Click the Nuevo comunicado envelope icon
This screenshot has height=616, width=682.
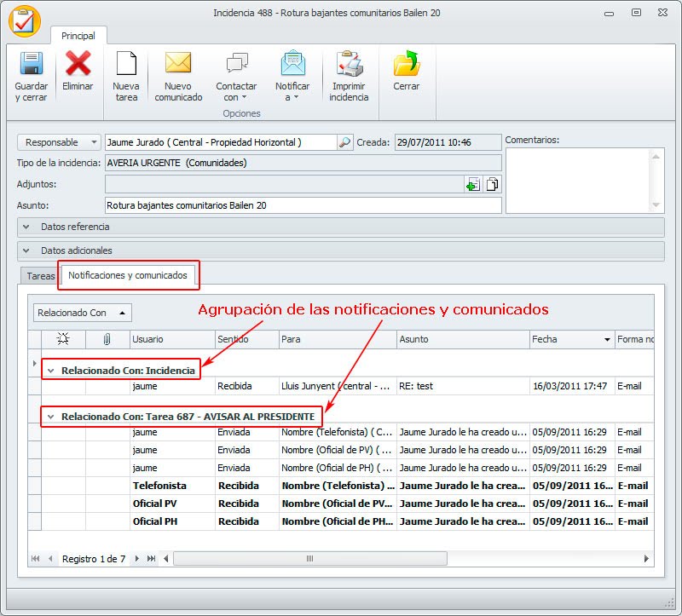tap(178, 63)
